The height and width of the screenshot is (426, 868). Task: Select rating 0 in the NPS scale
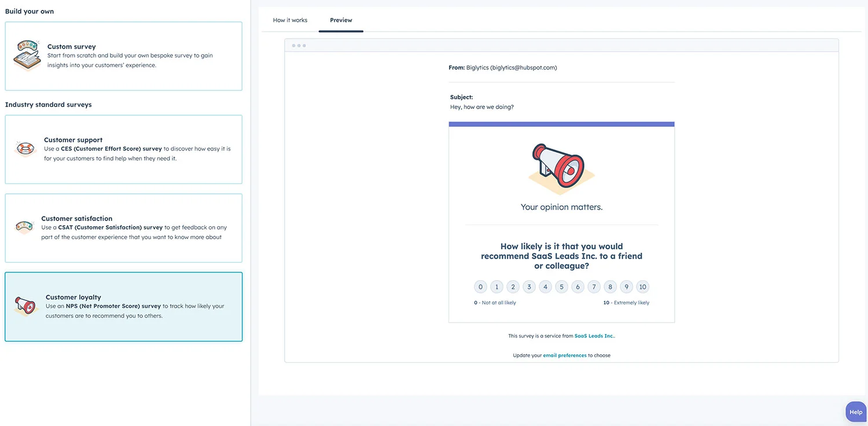480,287
